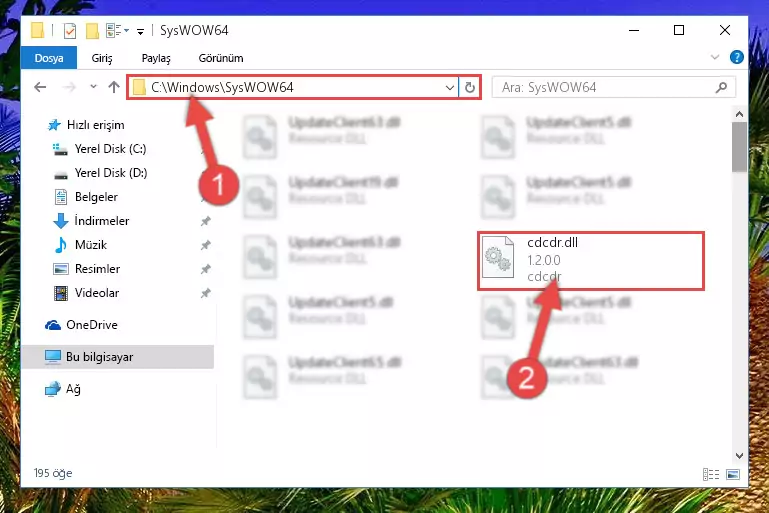Image resolution: width=769 pixels, height=513 pixels.
Task: Click the blue download arrow icon for İndirmeler
Action: [x=60, y=221]
